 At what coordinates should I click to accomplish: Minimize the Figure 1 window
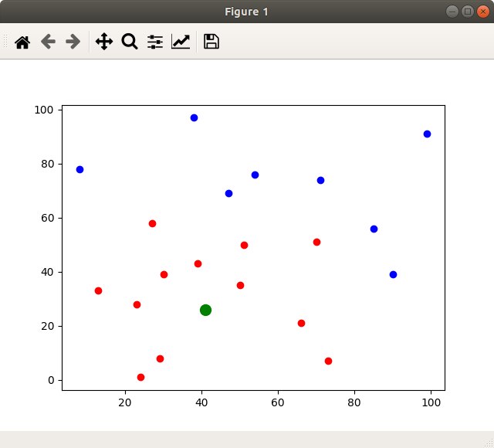pos(452,12)
